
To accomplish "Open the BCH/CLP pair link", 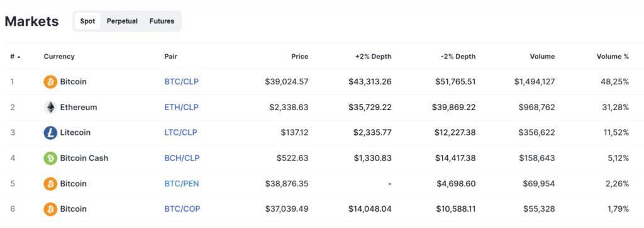I will tap(182, 158).
